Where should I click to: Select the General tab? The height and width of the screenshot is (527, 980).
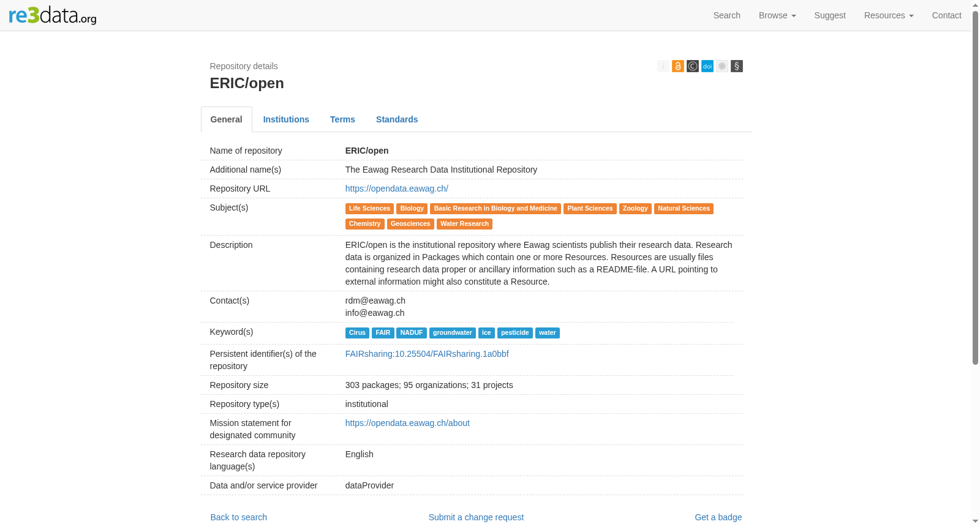click(x=227, y=119)
